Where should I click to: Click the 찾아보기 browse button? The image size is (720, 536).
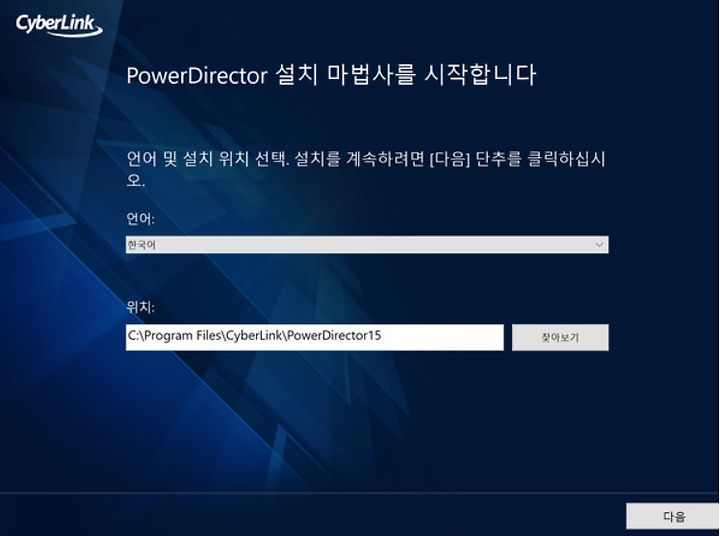(x=560, y=338)
